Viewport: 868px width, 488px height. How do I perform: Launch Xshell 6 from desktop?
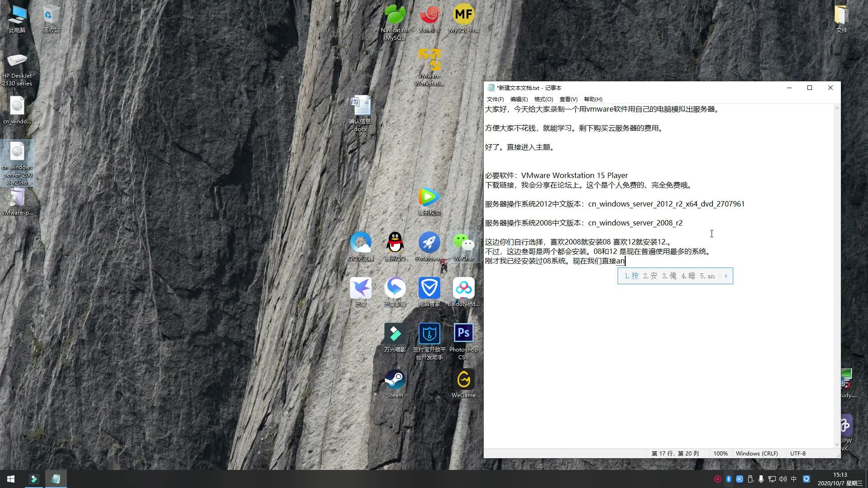(429, 15)
